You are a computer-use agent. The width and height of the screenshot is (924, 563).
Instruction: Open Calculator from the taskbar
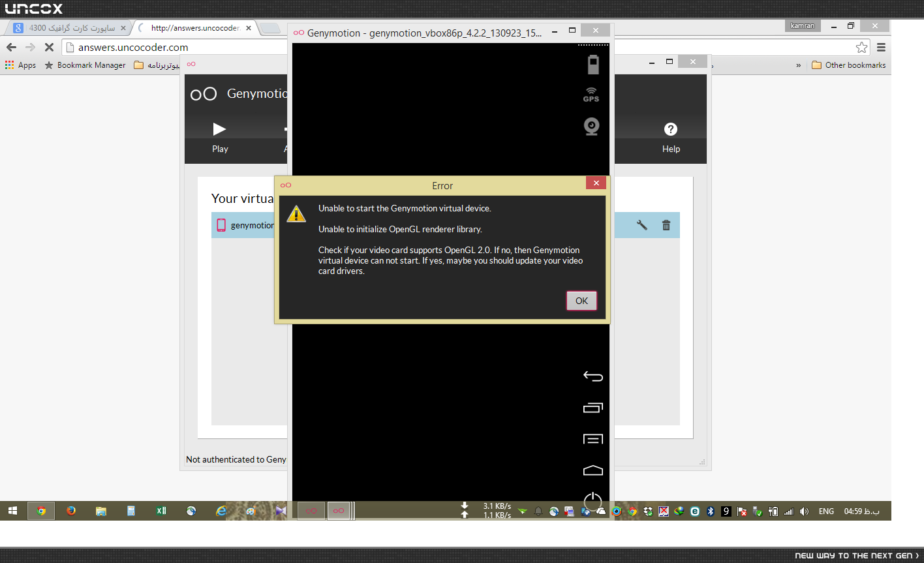pos(131,511)
